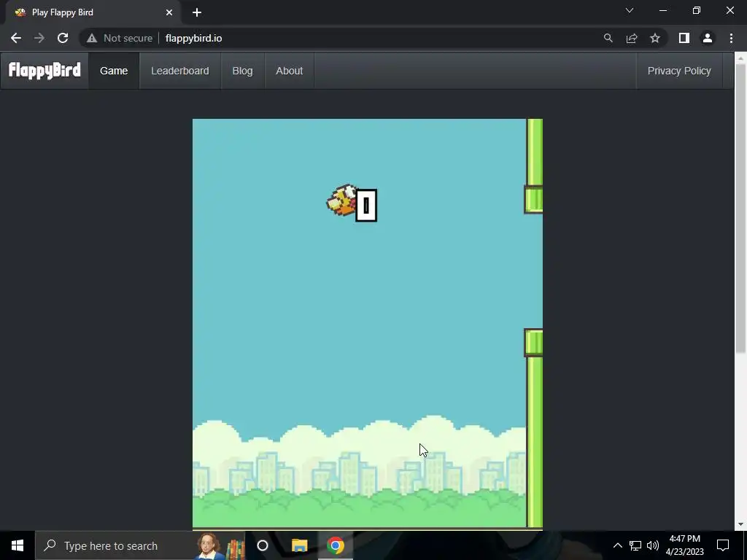Click the zoom magnifier icon in address bar
The width and height of the screenshot is (747, 560).
[608, 38]
